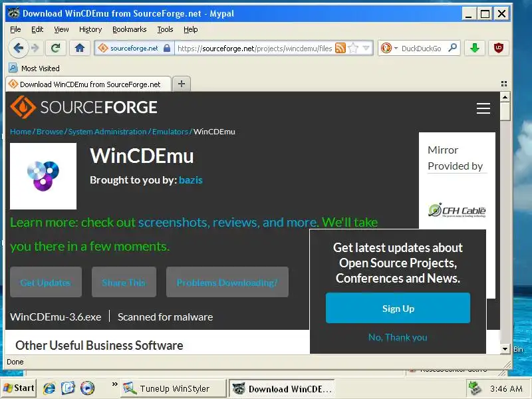
Task: Go back with the Back arrow button
Action: [19, 48]
